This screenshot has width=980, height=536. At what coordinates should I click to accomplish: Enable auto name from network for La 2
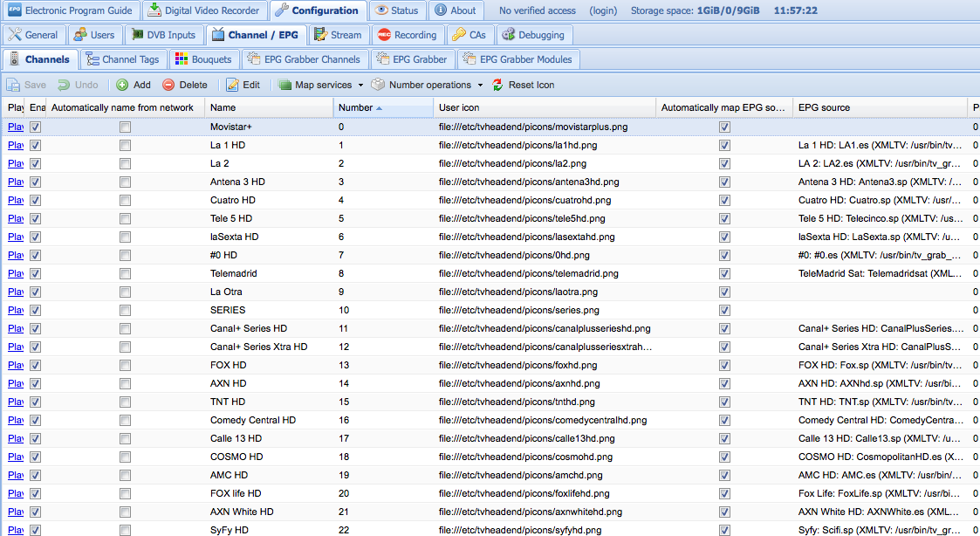[126, 164]
